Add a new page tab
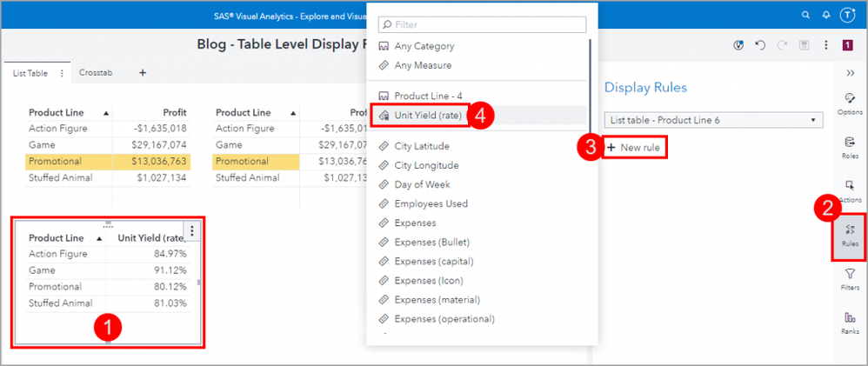868x366 pixels. point(143,73)
